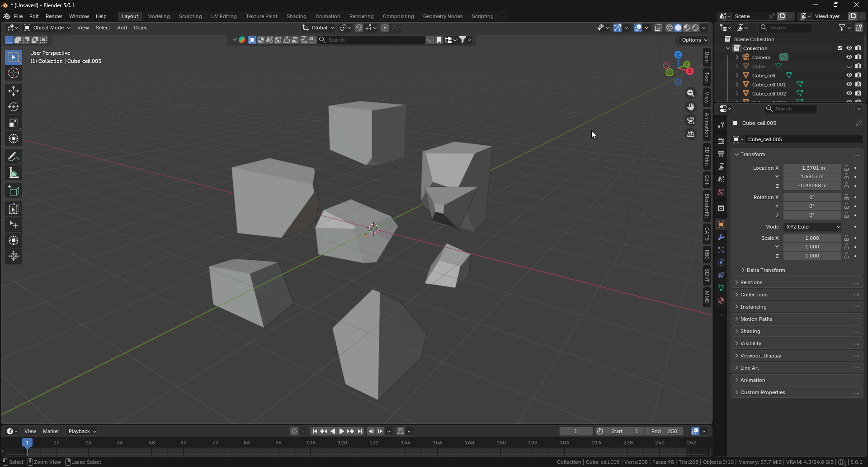Open the Object Mode dropdown

[x=47, y=28]
